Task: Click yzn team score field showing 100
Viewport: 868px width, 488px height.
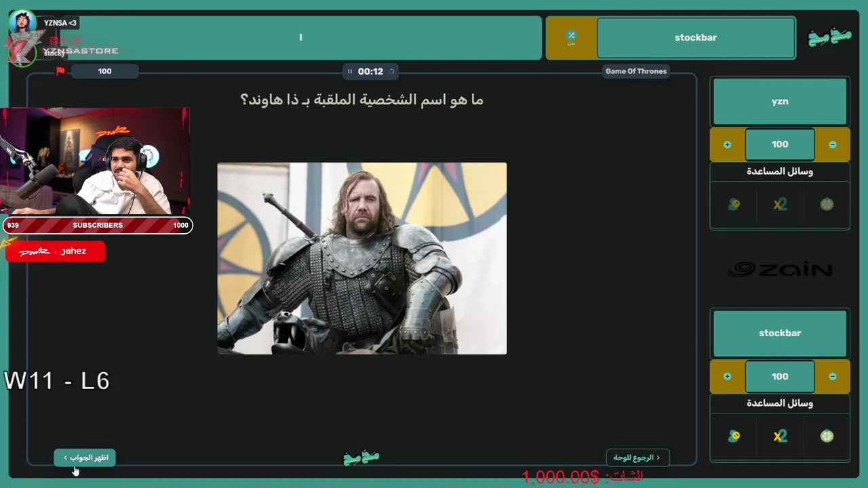Action: pos(780,144)
